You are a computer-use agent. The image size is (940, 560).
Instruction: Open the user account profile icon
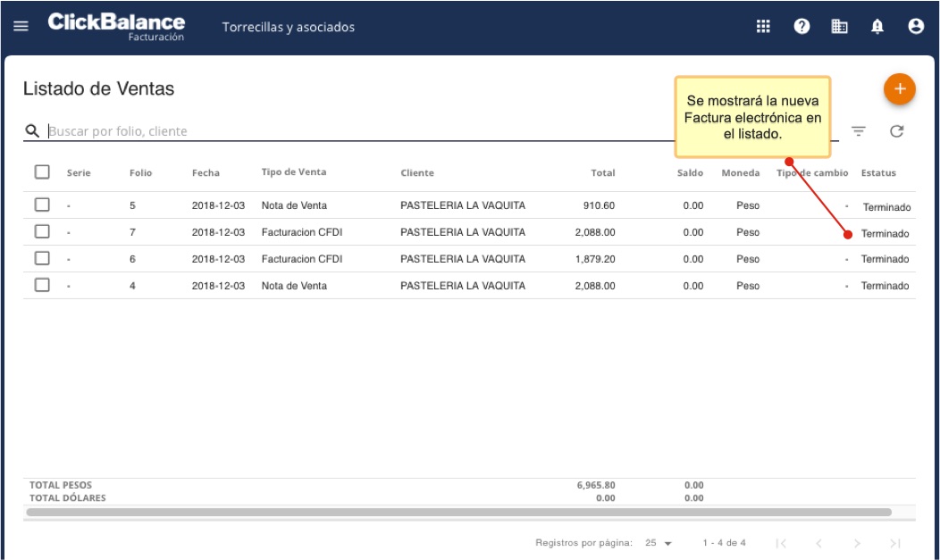(916, 27)
